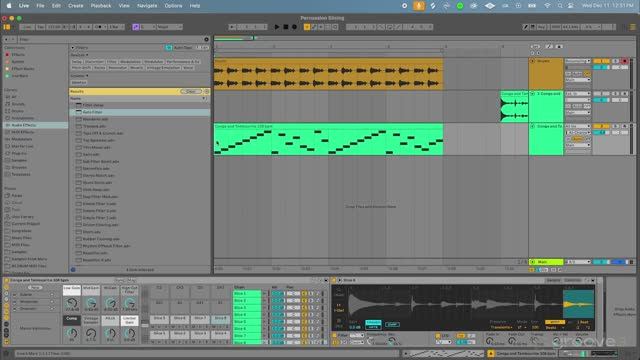
Task: Toggle Automation Mode icon above track headers
Action: [549, 47]
